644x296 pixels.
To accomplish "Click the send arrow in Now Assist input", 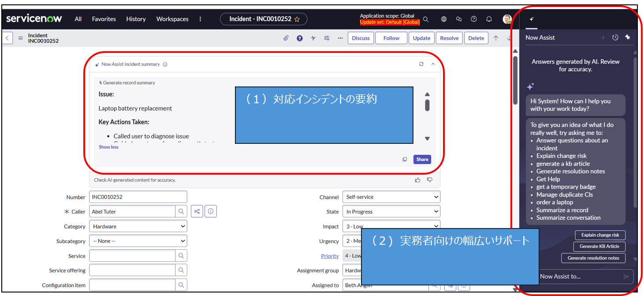I will 626,277.
